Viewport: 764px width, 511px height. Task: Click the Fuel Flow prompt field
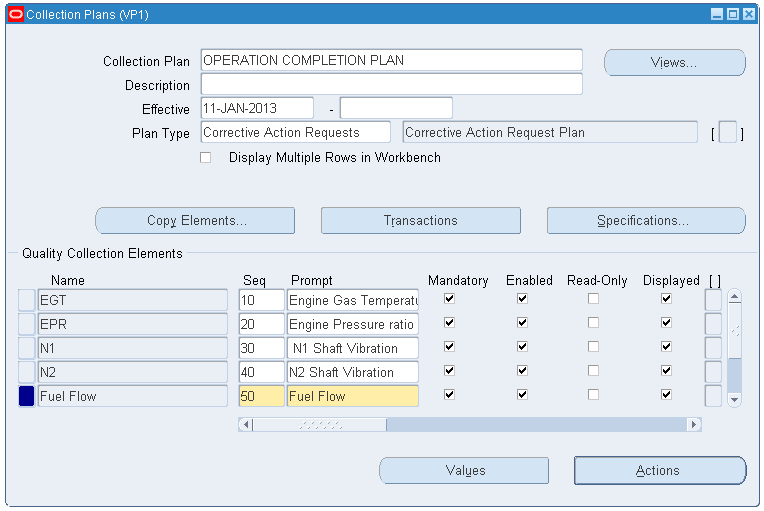353,396
